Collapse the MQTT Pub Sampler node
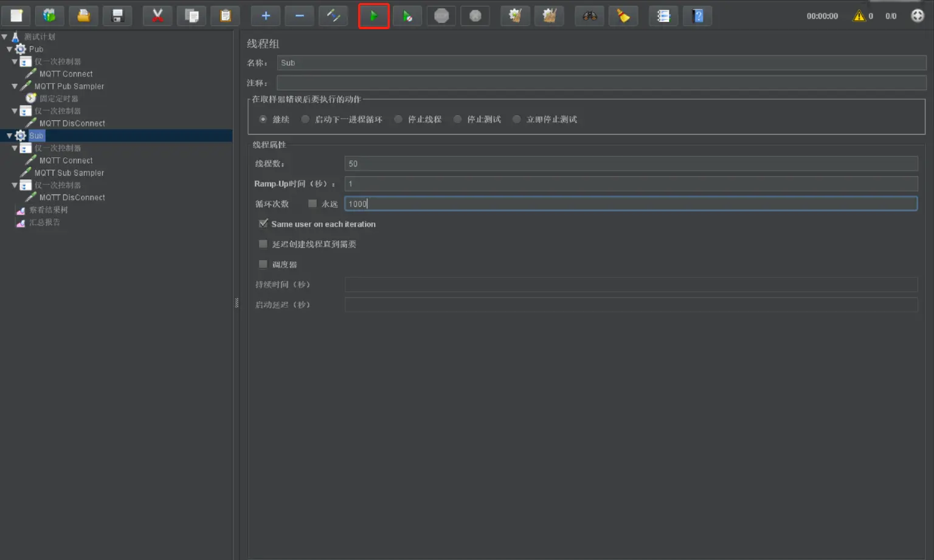This screenshot has height=560, width=934. click(x=15, y=86)
